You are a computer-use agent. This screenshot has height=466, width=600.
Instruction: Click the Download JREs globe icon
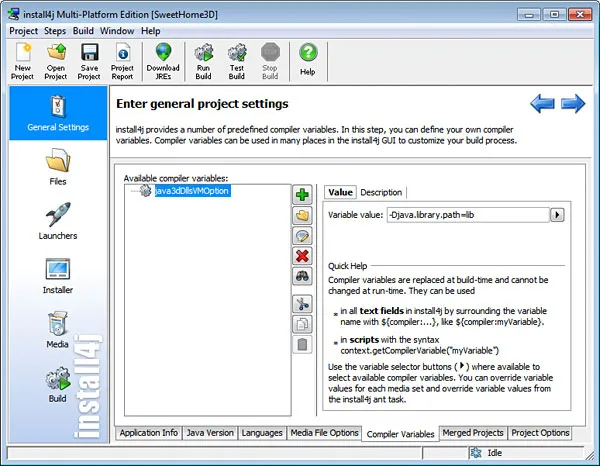click(163, 53)
